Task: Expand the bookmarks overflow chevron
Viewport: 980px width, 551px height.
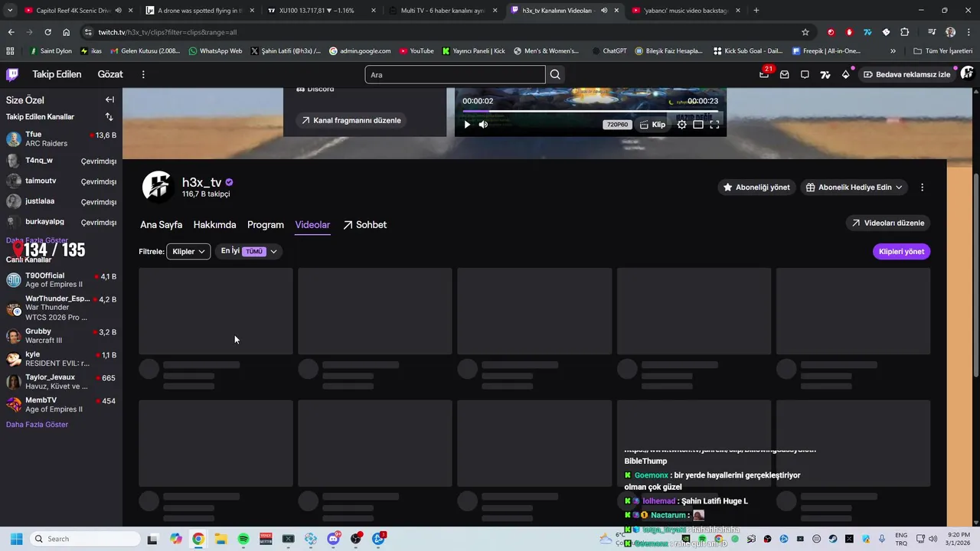Action: coord(893,51)
